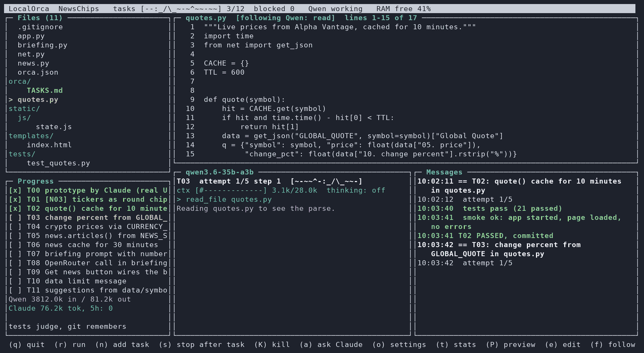Screen dimensions: 644x353
Task: Toggle T01 tickers as round chips checkbox
Action: tap(15, 199)
